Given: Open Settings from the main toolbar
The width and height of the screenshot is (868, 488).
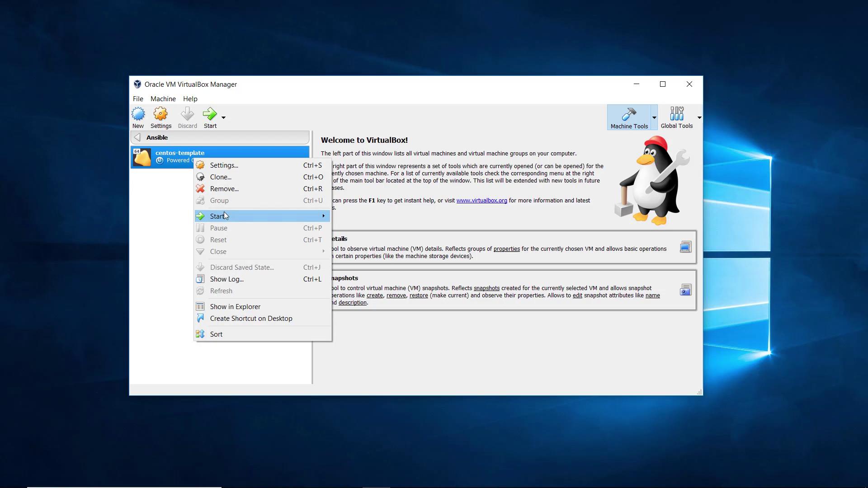Looking at the screenshot, I should coord(160,114).
